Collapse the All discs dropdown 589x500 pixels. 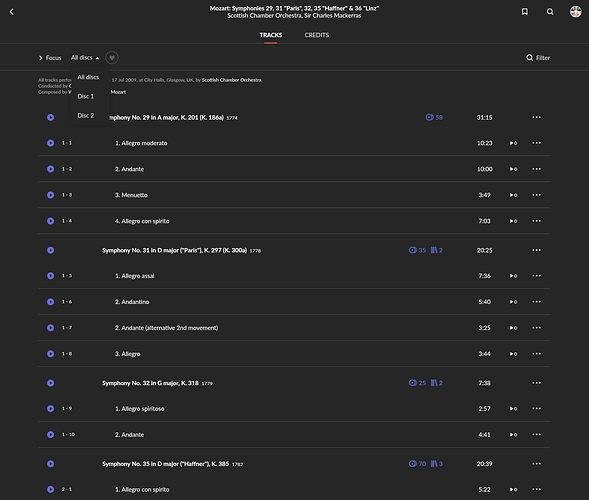click(85, 57)
